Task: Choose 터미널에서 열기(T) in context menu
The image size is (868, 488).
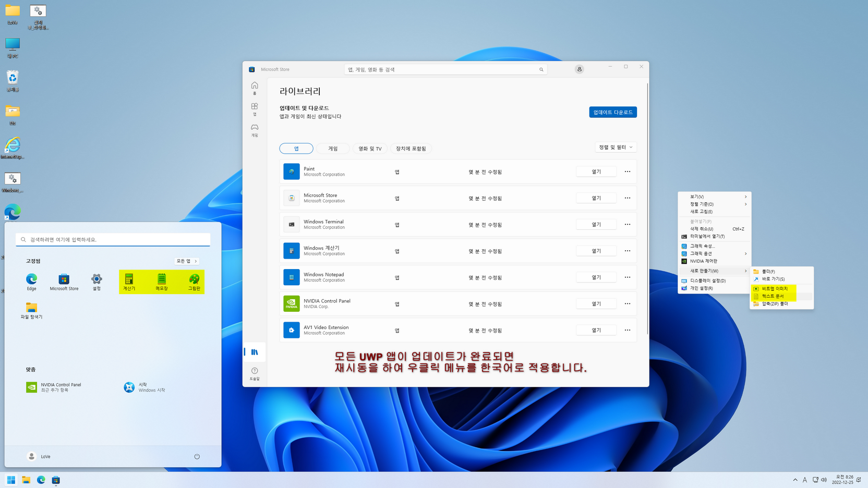Action: (715, 236)
